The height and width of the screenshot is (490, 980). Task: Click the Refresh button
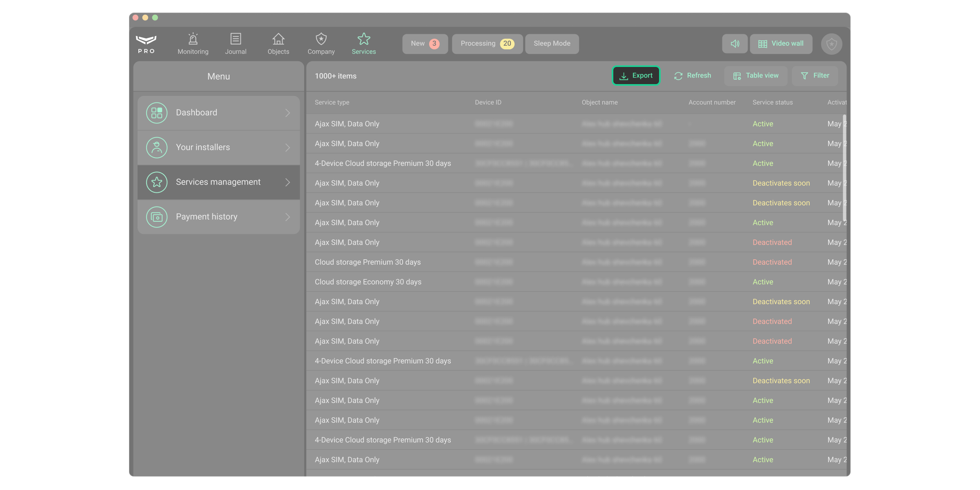click(693, 76)
